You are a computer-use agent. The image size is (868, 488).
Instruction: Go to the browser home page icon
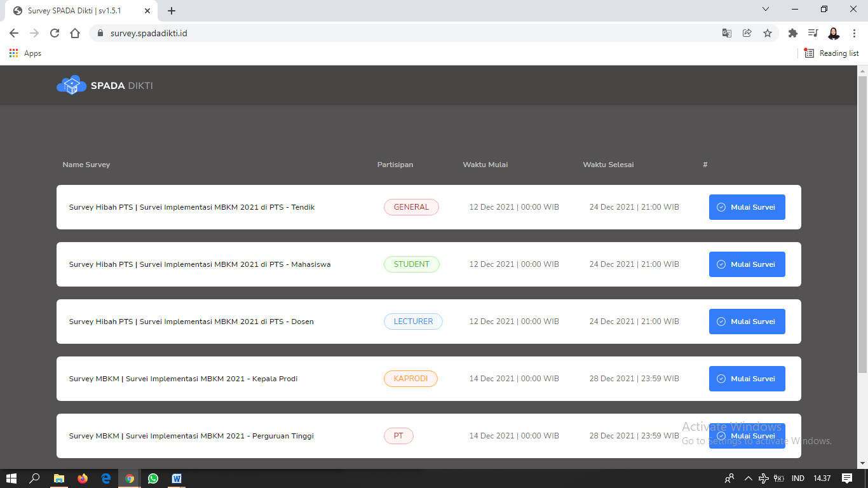75,33
